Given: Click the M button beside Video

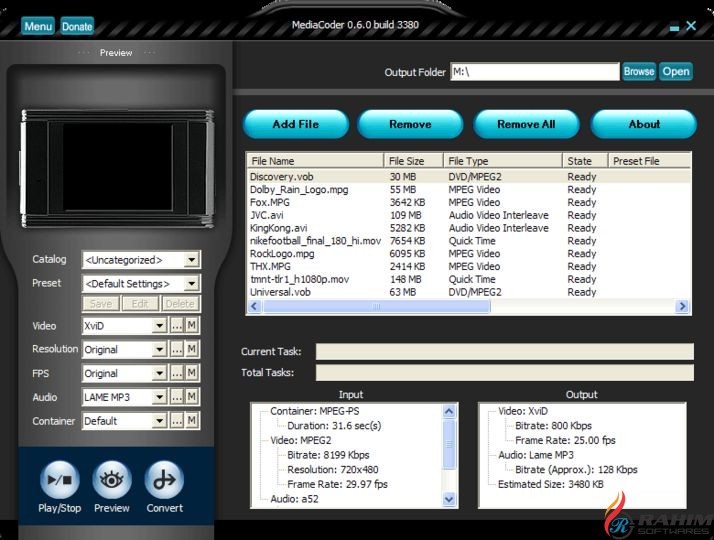Looking at the screenshot, I should click(192, 326).
